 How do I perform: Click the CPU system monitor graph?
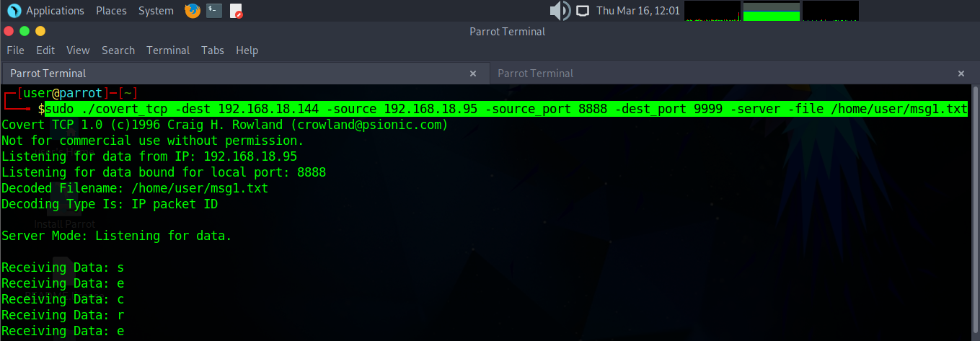tap(712, 11)
